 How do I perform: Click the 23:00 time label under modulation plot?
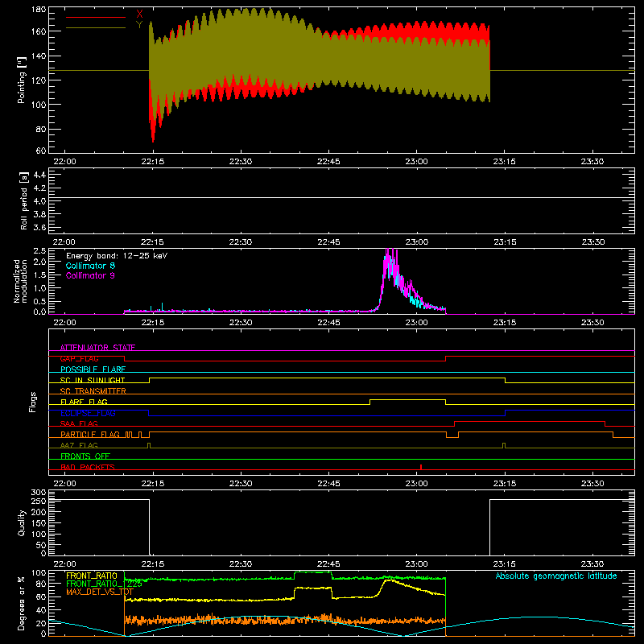[x=416, y=323]
